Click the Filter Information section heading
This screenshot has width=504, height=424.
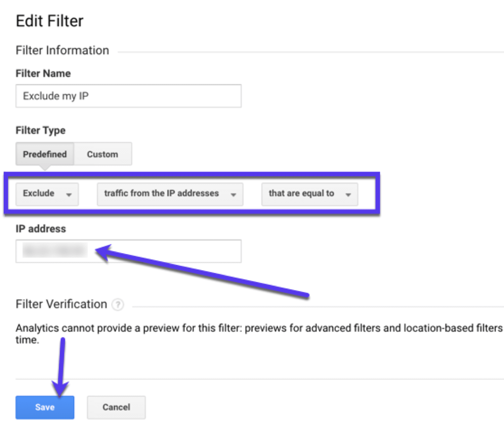coord(62,50)
